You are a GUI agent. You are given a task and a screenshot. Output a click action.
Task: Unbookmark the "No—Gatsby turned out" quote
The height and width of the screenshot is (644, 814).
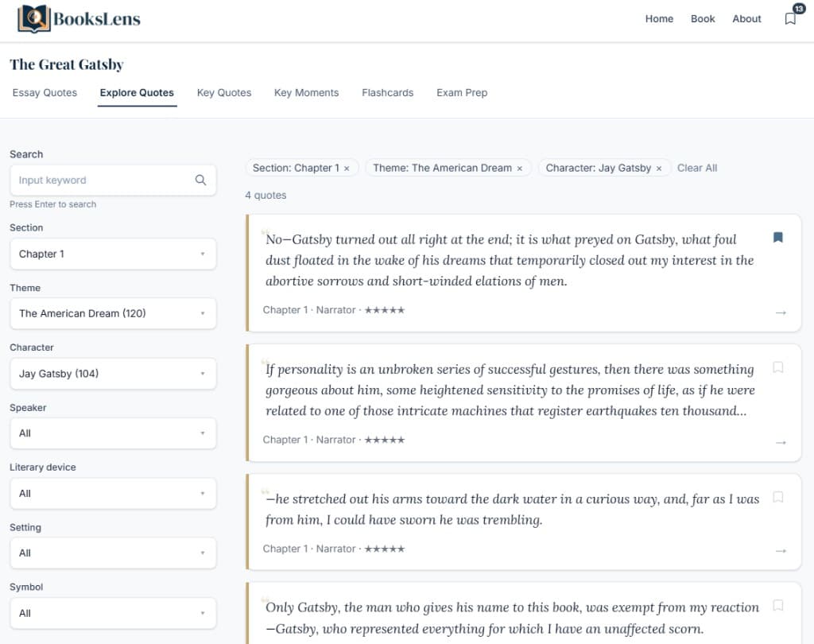(x=777, y=238)
